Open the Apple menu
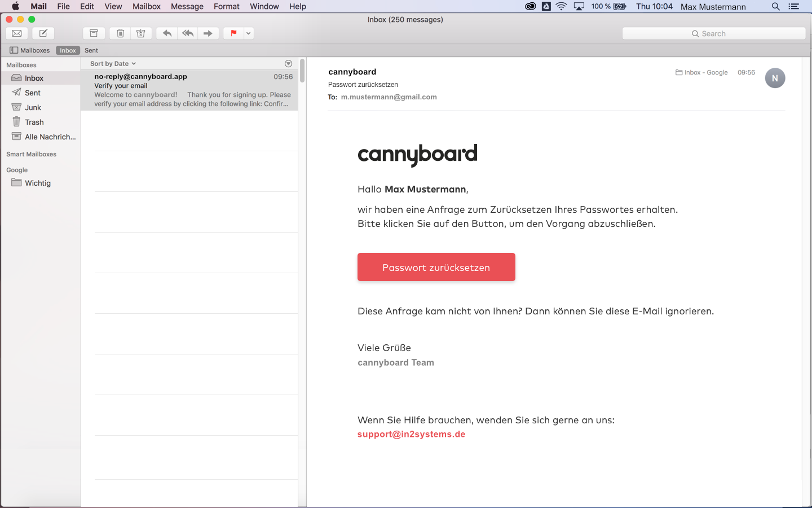 pyautogui.click(x=15, y=6)
